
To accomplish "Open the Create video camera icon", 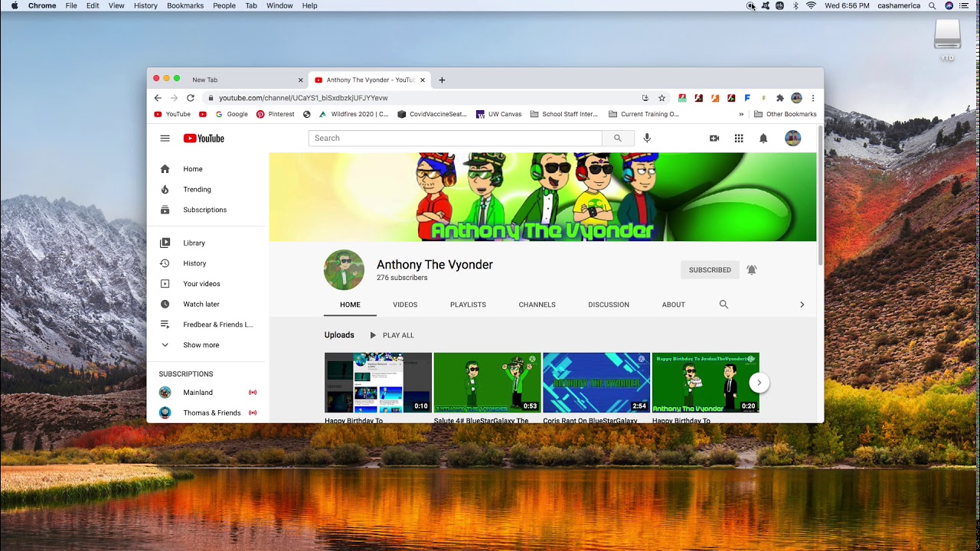I will 714,139.
